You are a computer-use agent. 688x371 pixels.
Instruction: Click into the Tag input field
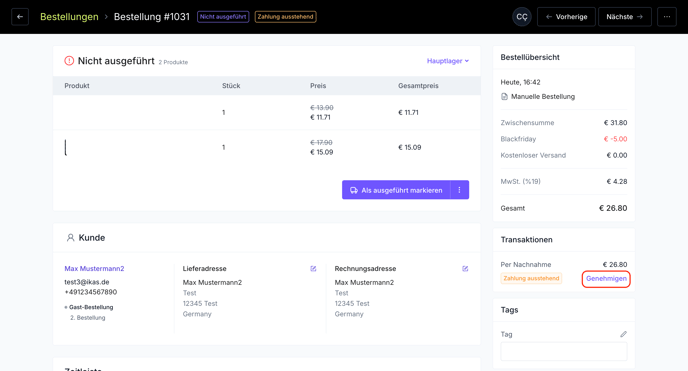pos(564,351)
